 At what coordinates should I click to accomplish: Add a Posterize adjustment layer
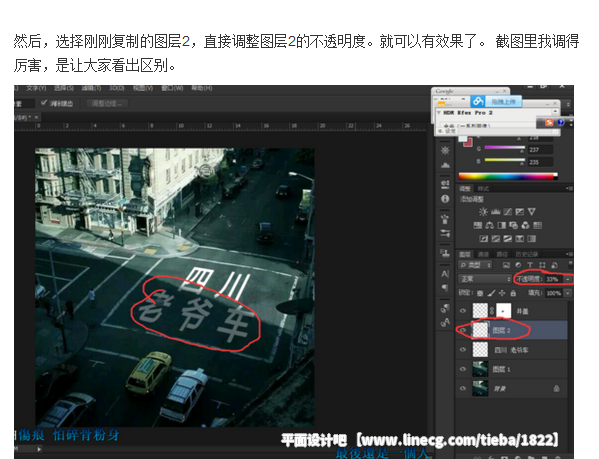[x=495, y=239]
